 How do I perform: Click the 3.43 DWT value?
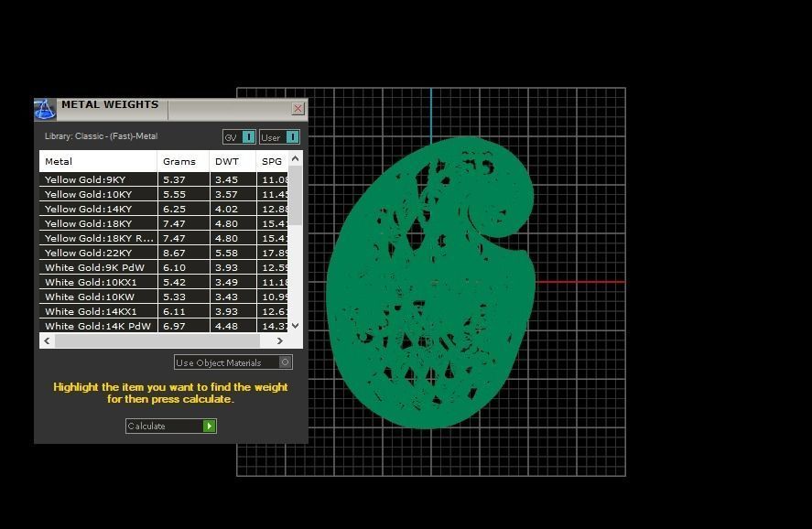point(226,297)
